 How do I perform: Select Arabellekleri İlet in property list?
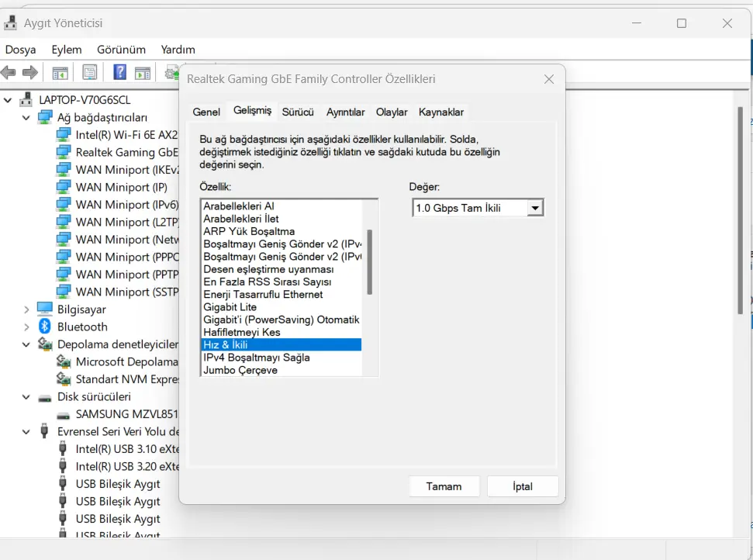[x=281, y=219]
